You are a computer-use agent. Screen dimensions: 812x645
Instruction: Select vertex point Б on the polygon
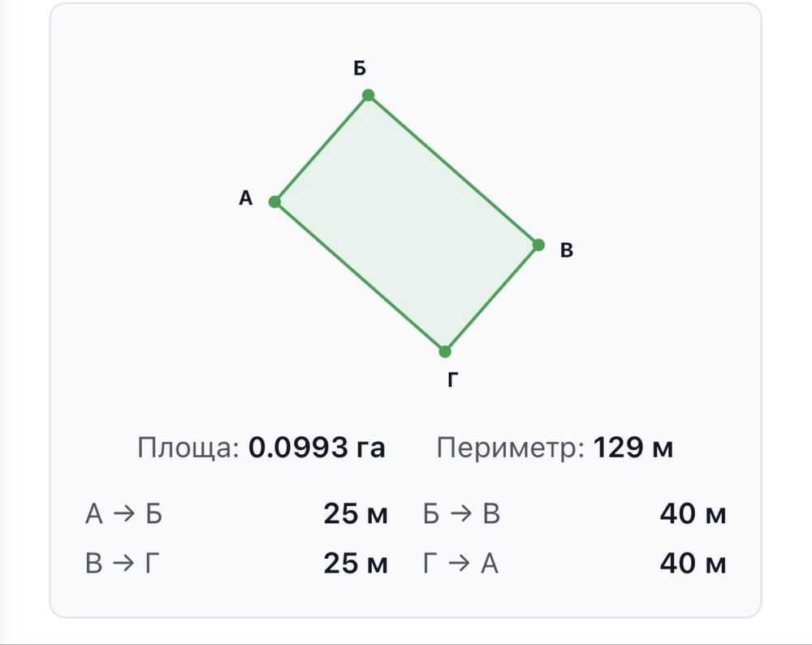pos(368,95)
